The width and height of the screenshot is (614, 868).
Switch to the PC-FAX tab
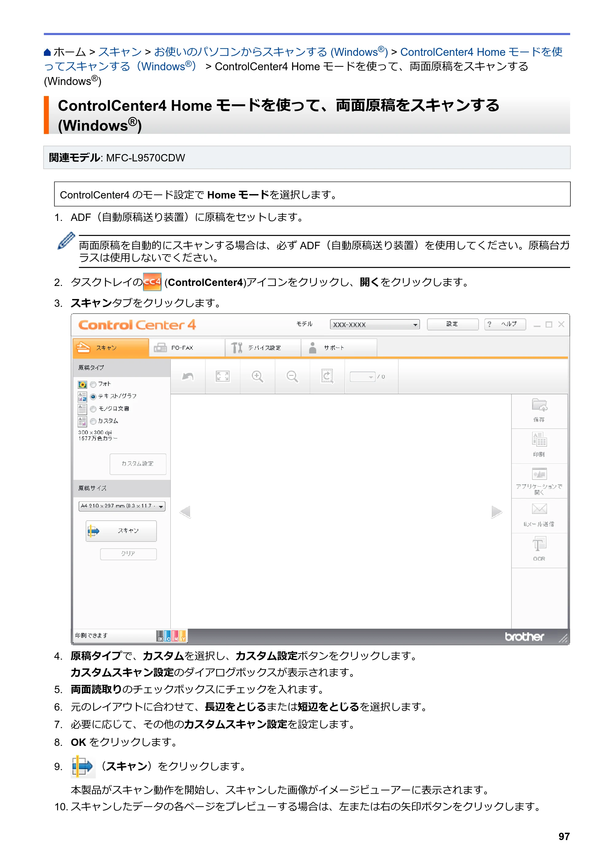point(187,347)
